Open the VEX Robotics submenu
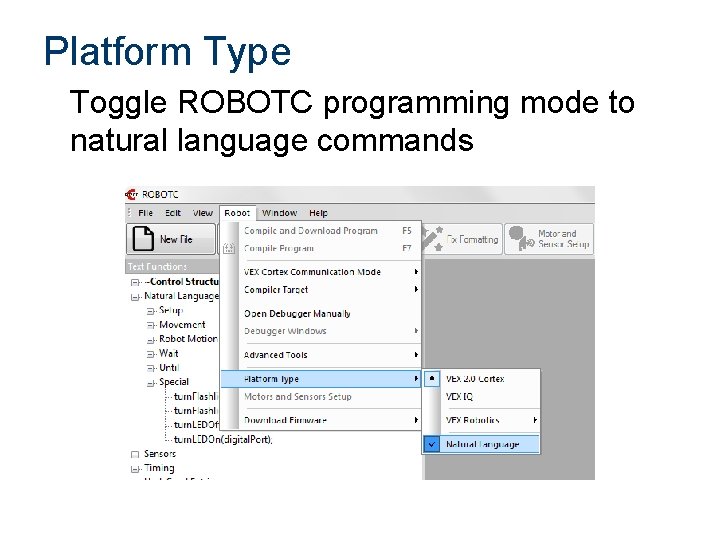The width and height of the screenshot is (720, 540). click(x=480, y=420)
